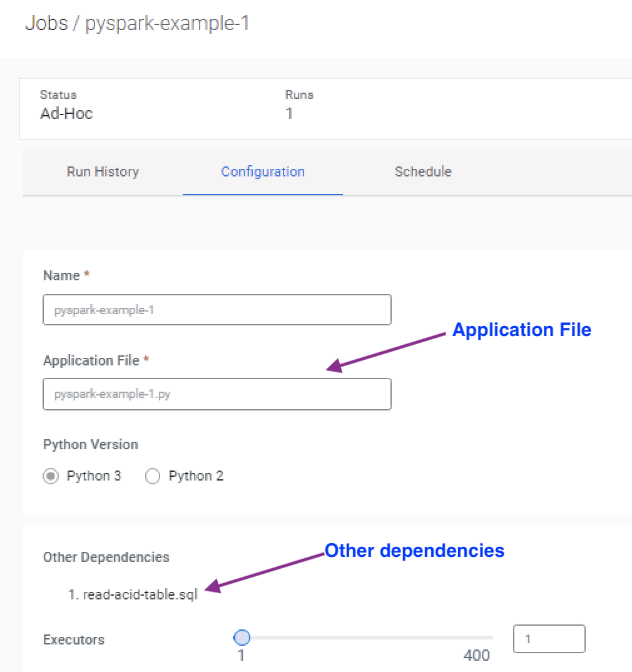Click the Executors slider handle
The height and width of the screenshot is (672, 632).
pos(242,638)
